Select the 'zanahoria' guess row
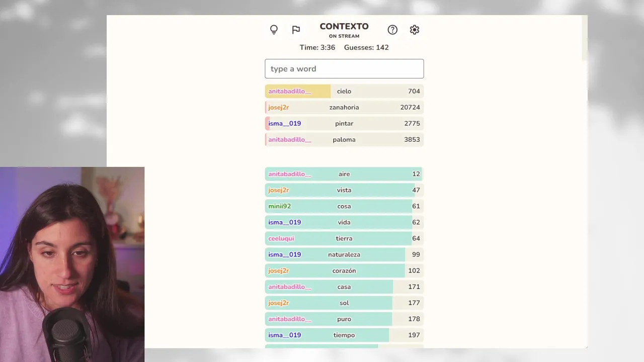The height and width of the screenshot is (362, 644). [x=344, y=107]
